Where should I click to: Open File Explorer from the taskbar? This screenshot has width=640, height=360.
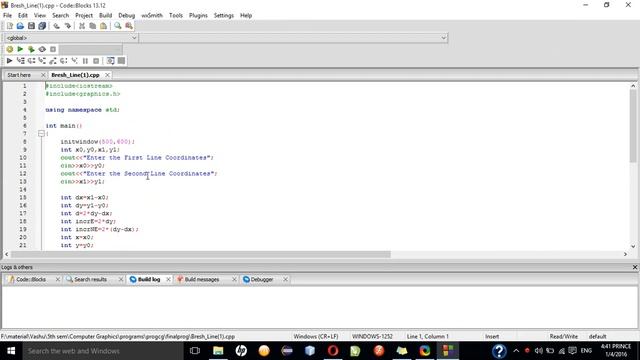[x=218, y=351]
